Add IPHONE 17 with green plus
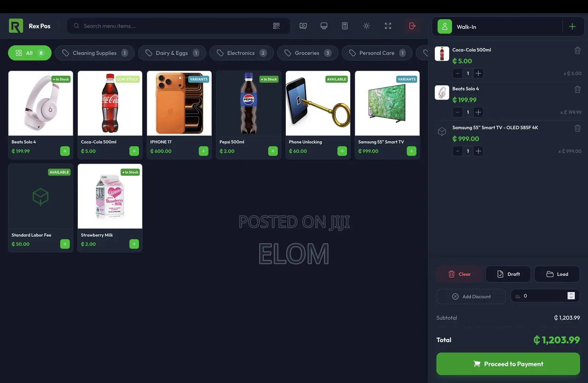 pyautogui.click(x=204, y=151)
